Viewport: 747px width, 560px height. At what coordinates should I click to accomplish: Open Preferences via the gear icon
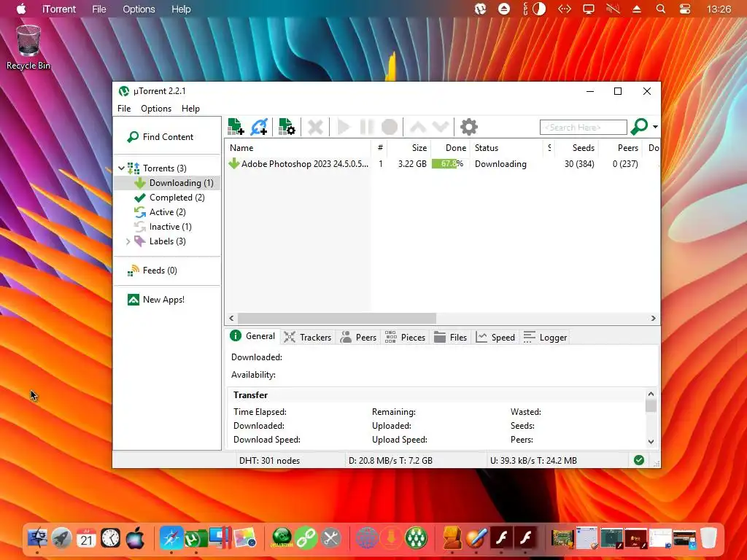point(469,127)
